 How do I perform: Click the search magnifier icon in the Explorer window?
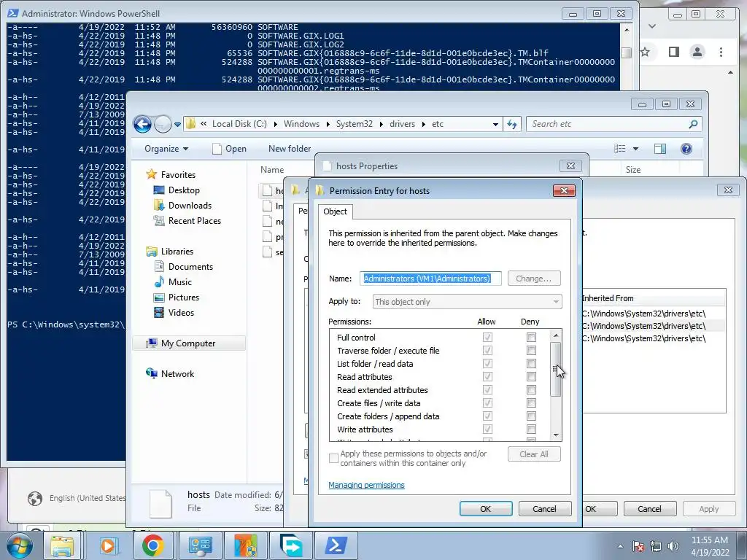pos(693,124)
